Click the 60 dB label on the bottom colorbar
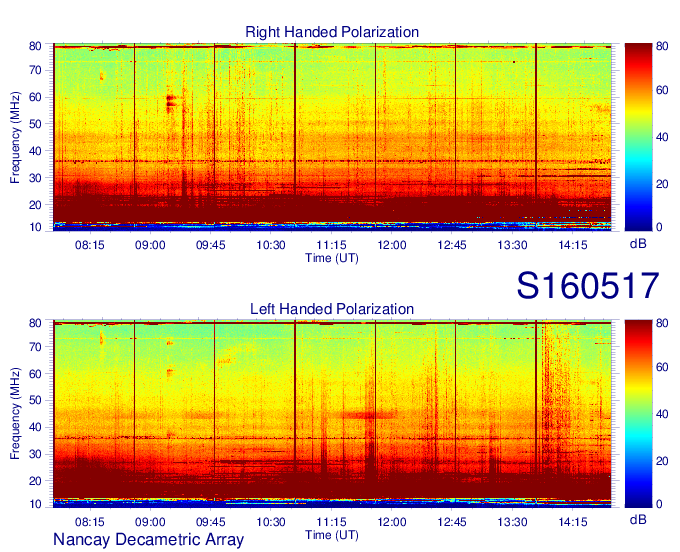Image resolution: width=680 pixels, height=552 pixels. tap(662, 367)
